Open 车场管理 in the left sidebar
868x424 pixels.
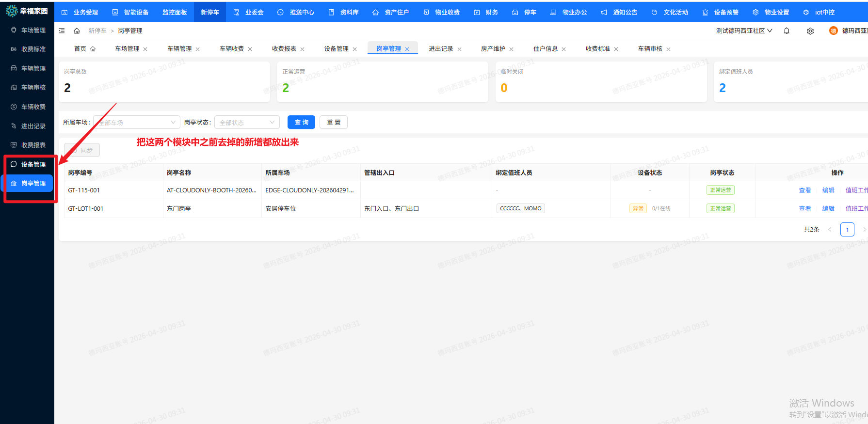tap(28, 30)
